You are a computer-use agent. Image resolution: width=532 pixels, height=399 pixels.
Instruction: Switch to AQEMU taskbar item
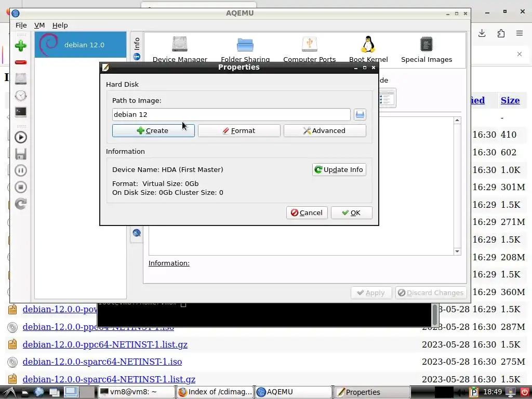[x=294, y=392]
